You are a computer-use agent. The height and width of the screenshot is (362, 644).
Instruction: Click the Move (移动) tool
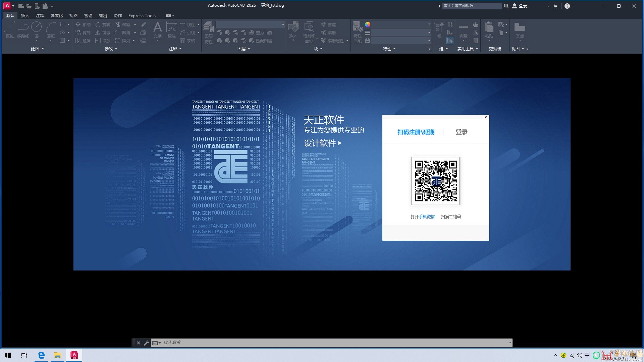83,24
